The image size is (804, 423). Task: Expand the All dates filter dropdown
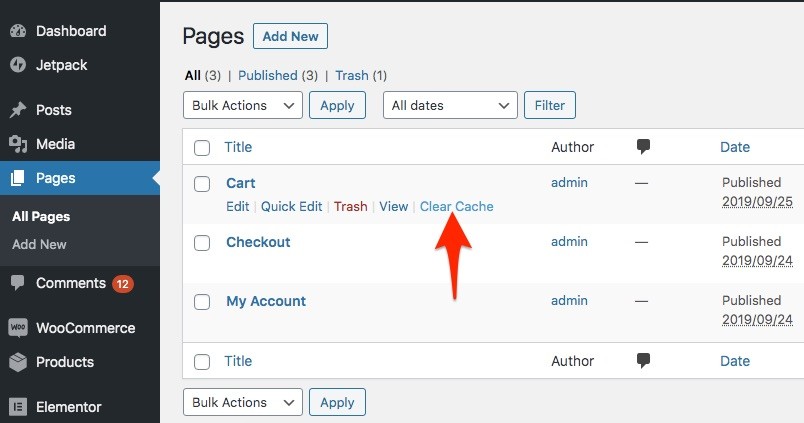point(450,105)
